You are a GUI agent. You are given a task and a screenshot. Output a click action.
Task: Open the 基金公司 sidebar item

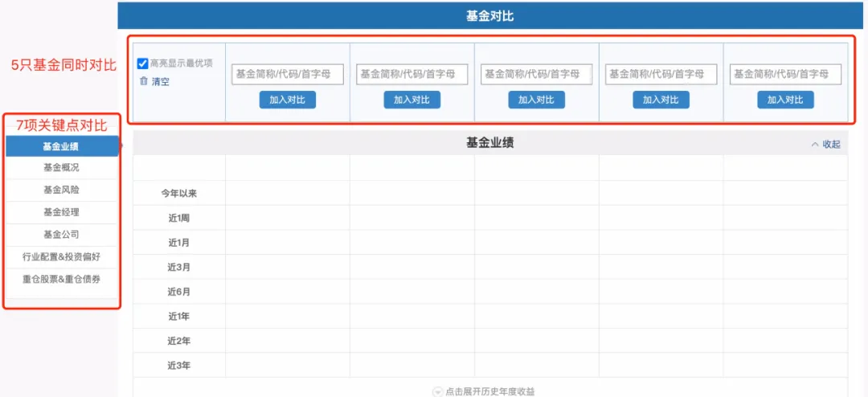click(x=62, y=235)
